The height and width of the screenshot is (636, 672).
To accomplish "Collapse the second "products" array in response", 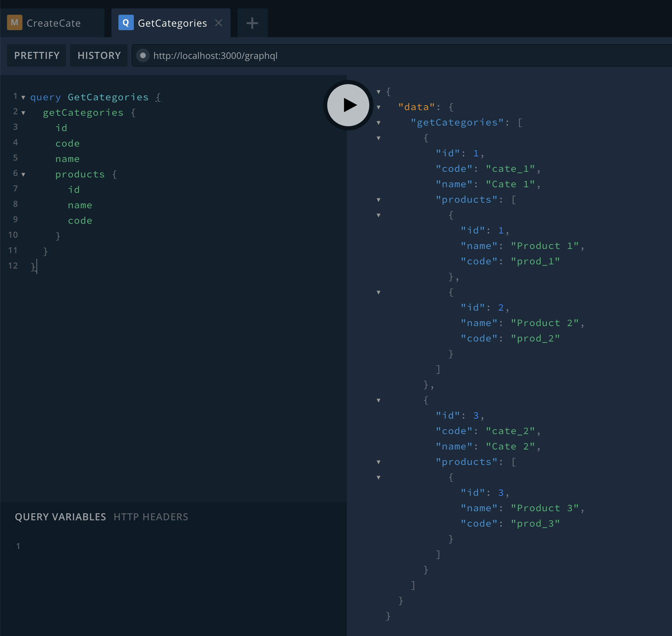I will coord(378,462).
